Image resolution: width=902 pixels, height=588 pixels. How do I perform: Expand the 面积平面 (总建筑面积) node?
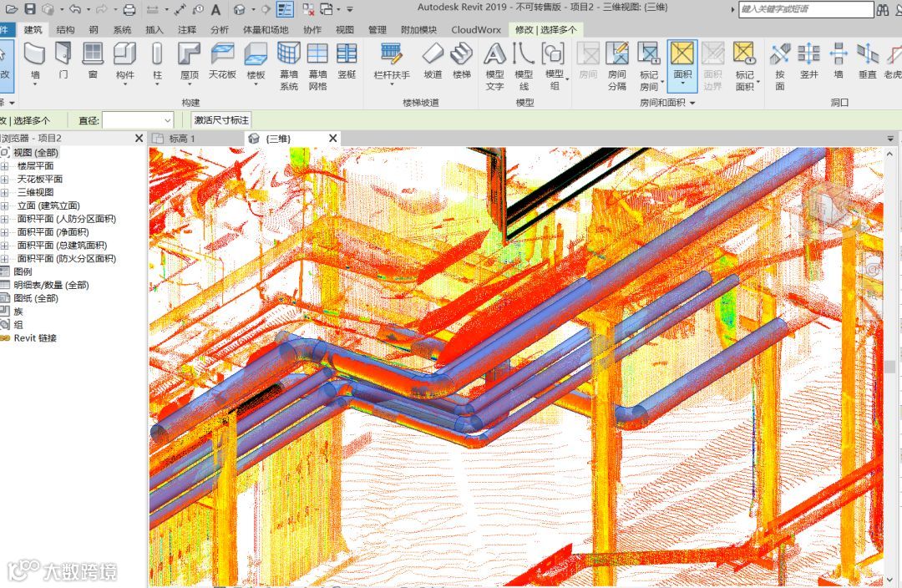pos(5,245)
